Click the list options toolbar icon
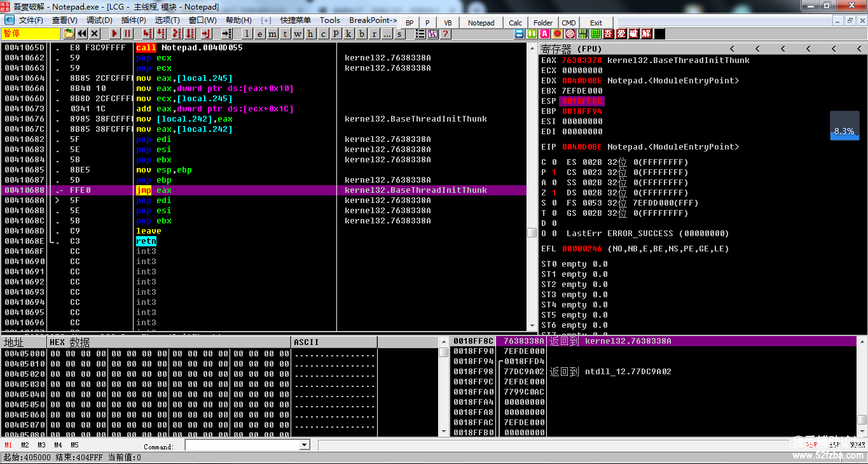 (420, 34)
